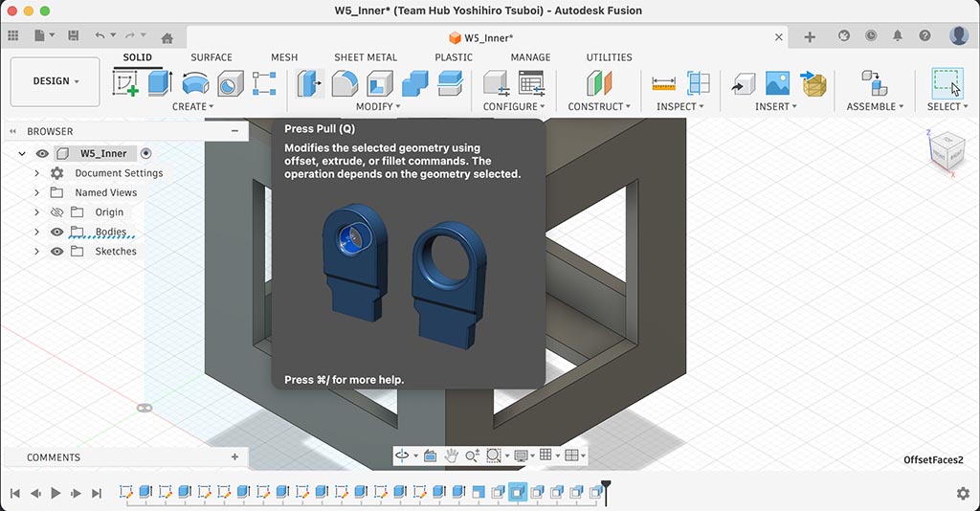Switch to the SHEET METAL tab
980x511 pixels.
pyautogui.click(x=366, y=57)
